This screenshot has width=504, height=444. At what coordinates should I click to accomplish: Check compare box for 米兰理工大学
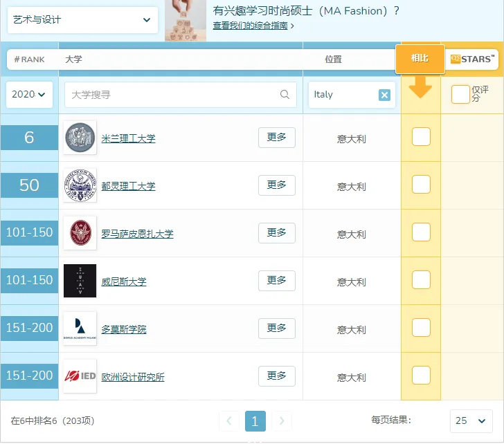click(421, 137)
